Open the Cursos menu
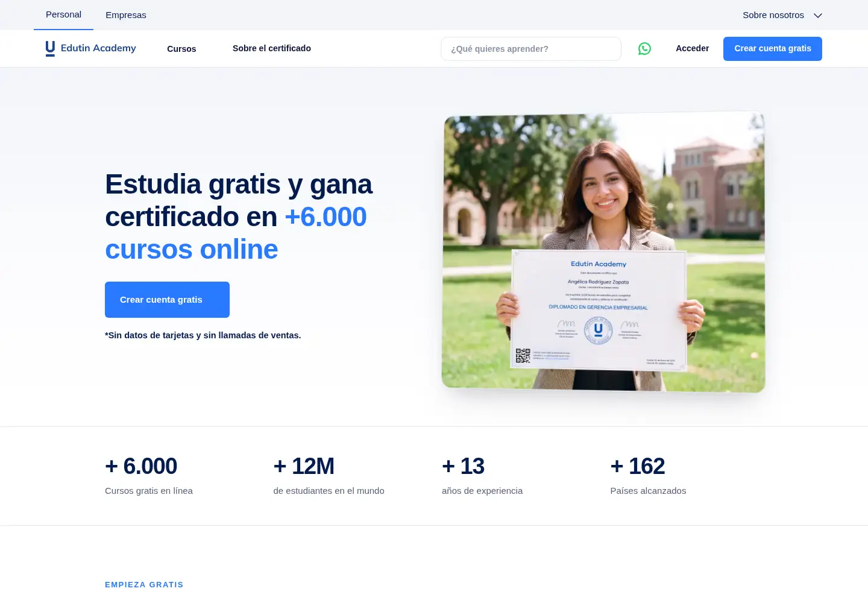The width and height of the screenshot is (868, 603). 181,49
